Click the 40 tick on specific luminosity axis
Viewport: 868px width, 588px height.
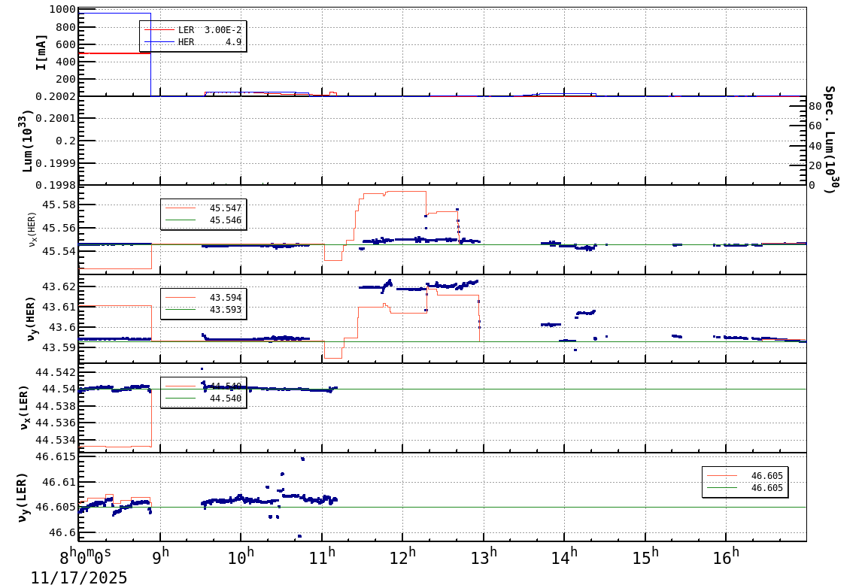coord(815,146)
